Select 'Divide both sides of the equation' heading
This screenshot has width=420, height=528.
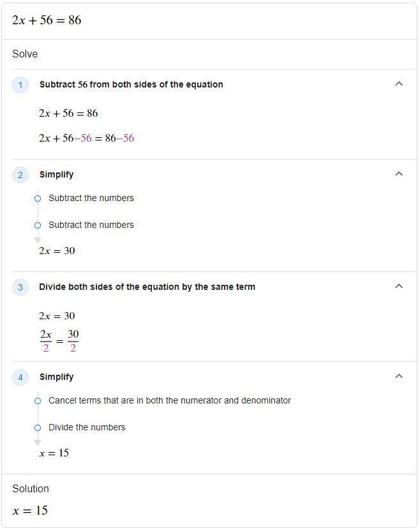(x=147, y=287)
